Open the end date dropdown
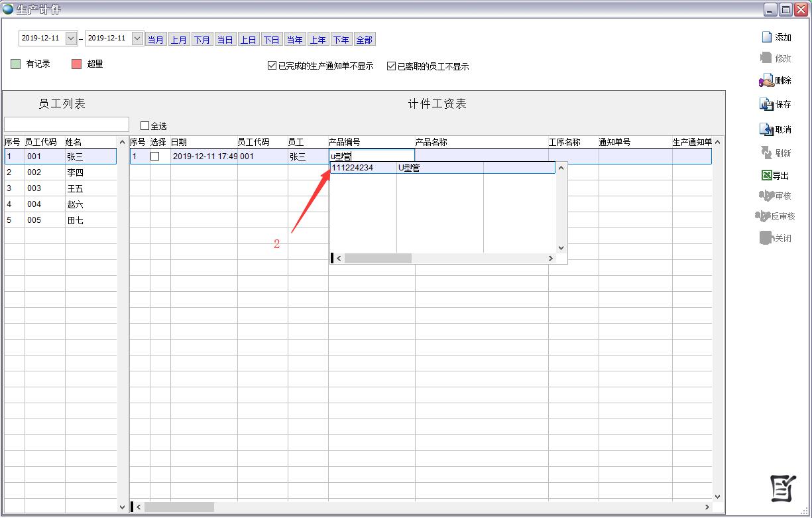Image resolution: width=812 pixels, height=518 pixels. click(137, 38)
